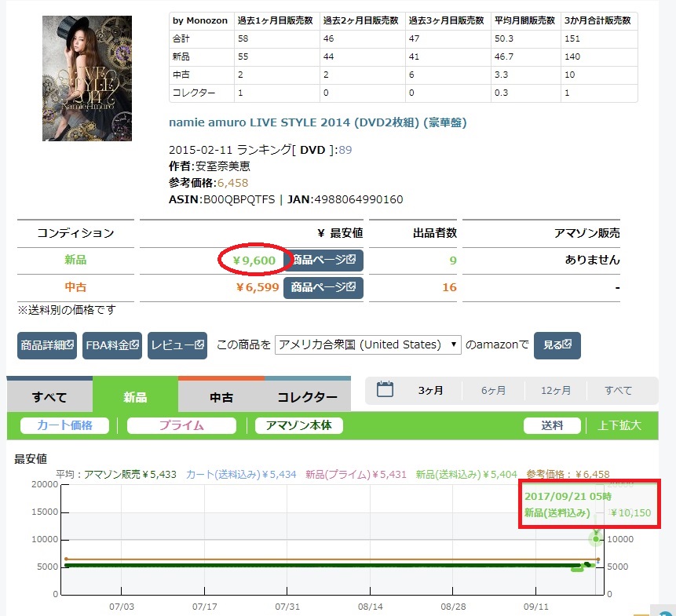Click the 過去3ヶ月目販売数 column header

(447, 20)
